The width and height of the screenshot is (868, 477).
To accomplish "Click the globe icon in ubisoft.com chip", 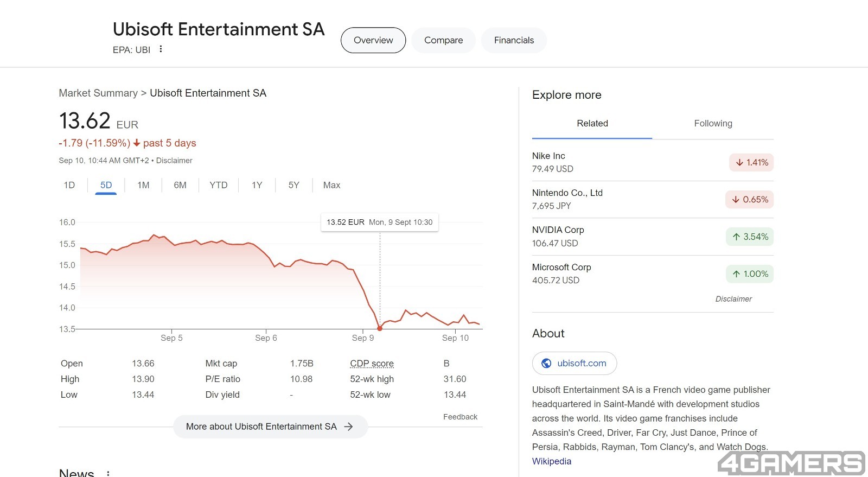I will 546,364.
